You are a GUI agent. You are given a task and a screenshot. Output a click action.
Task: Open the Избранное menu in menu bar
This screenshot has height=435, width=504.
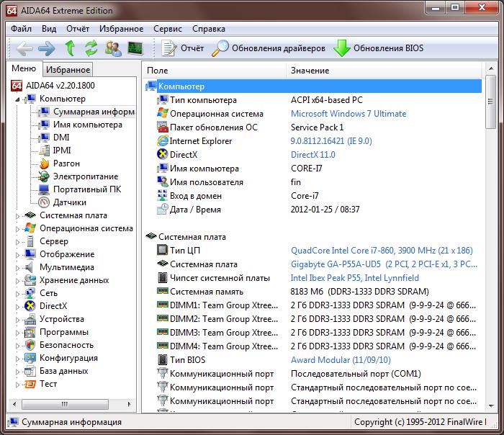(121, 29)
